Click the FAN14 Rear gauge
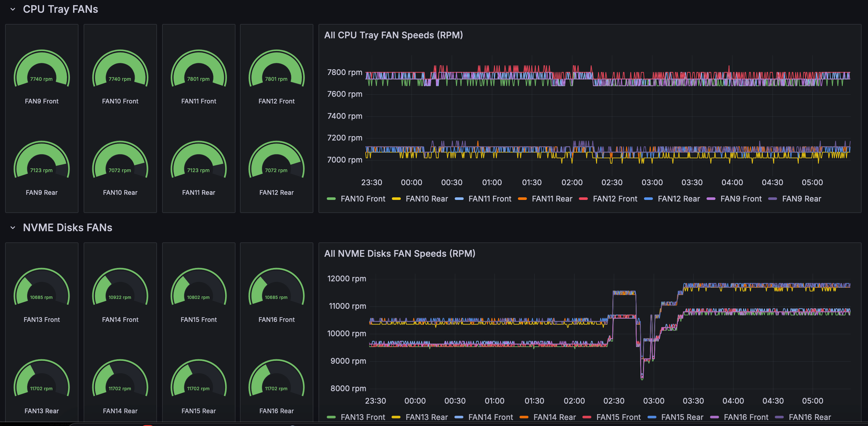Screen dimensions: 868x426 pos(120,378)
